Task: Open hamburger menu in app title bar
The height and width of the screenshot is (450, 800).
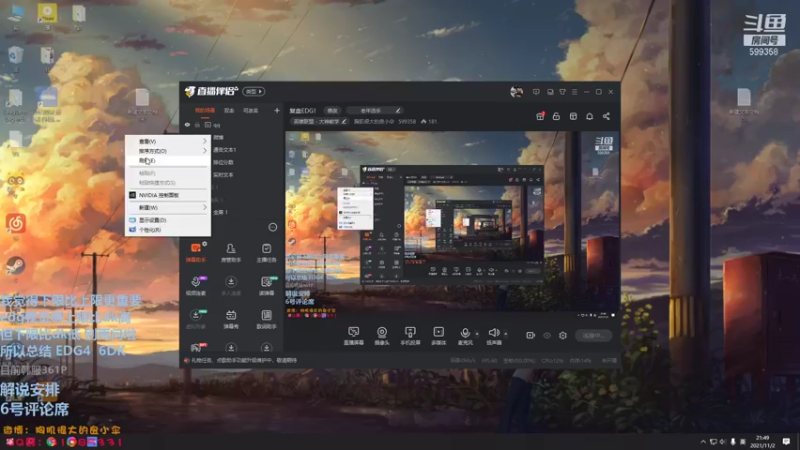Action: [x=574, y=92]
